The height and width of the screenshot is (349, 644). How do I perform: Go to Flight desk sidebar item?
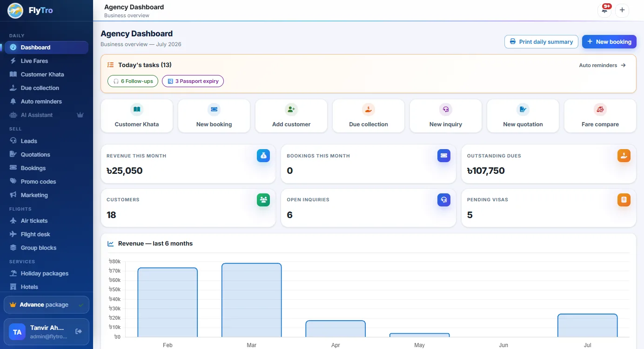pos(47,234)
